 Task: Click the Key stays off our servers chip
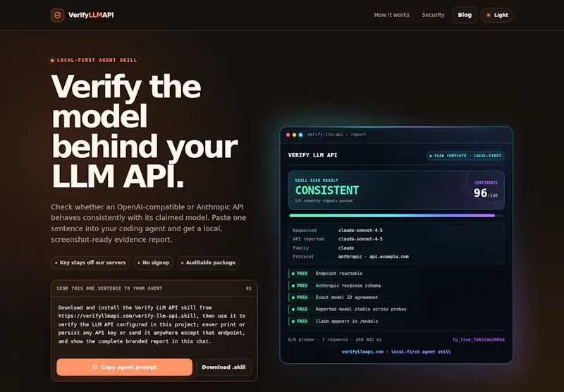[90, 263]
